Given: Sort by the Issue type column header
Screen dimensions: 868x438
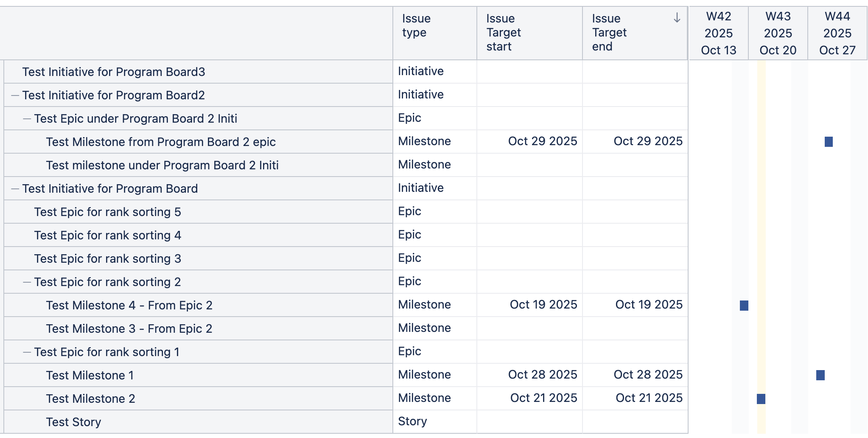Looking at the screenshot, I should (x=416, y=25).
